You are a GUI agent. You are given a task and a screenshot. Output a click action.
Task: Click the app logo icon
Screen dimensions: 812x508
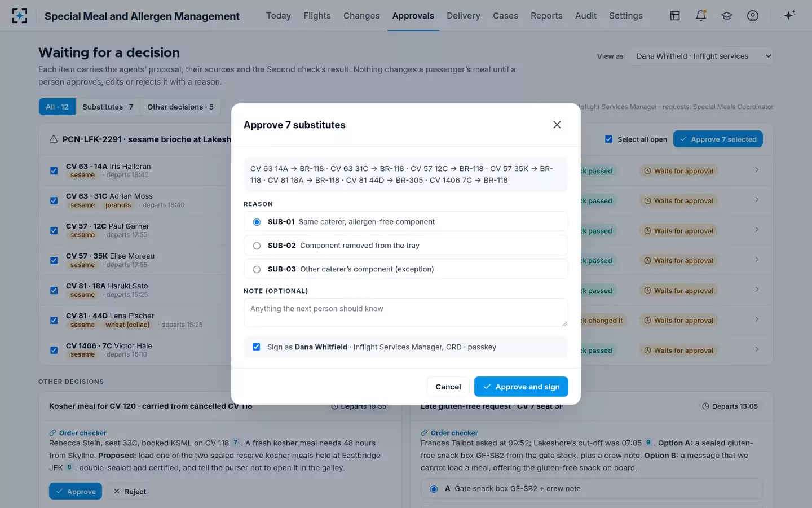coord(20,16)
